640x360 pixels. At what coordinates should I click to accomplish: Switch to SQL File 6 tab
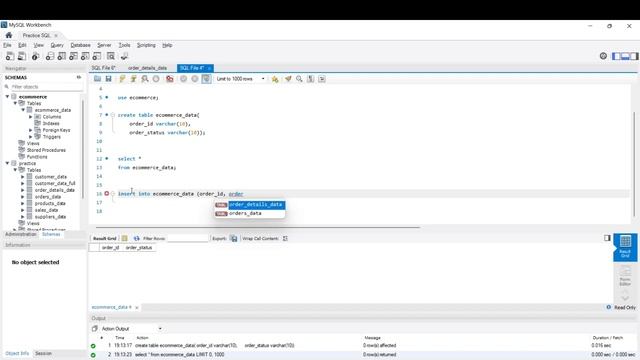103,68
